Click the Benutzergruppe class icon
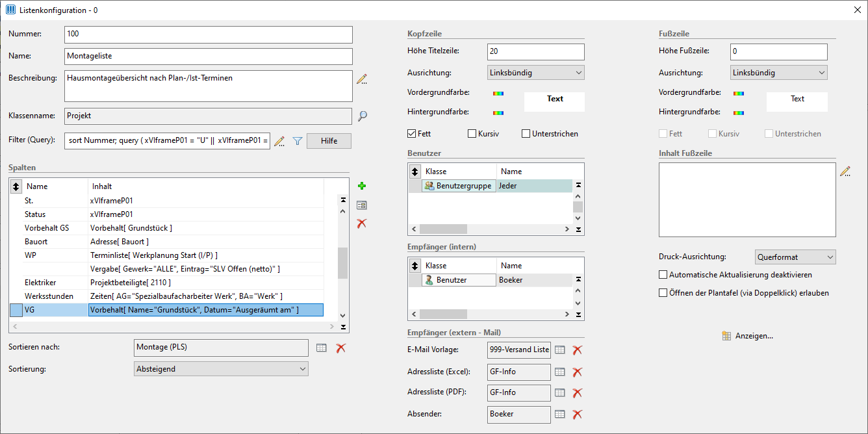Viewport: 868px width, 434px height. click(429, 186)
